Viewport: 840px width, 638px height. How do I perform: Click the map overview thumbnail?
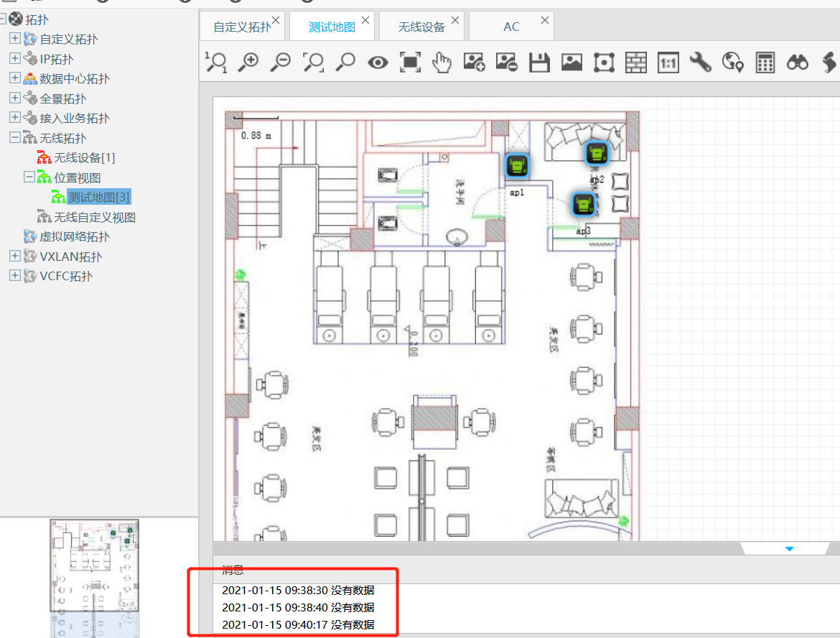coord(94,566)
